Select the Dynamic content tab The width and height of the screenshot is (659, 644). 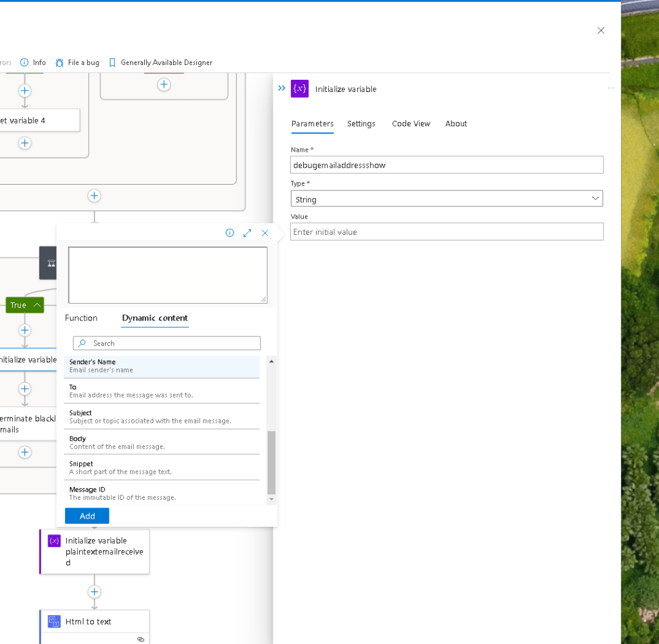tap(154, 318)
